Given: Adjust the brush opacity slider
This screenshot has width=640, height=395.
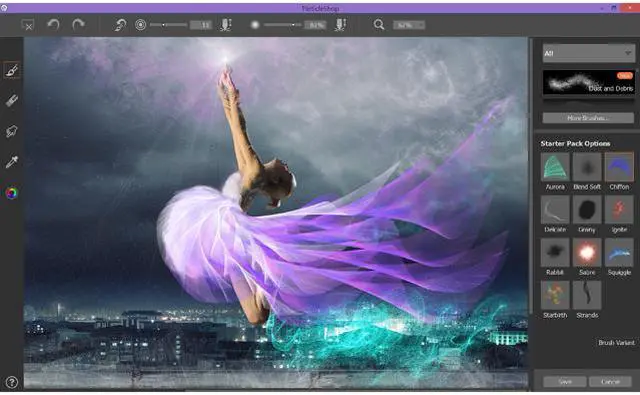Looking at the screenshot, I should coord(282,25).
